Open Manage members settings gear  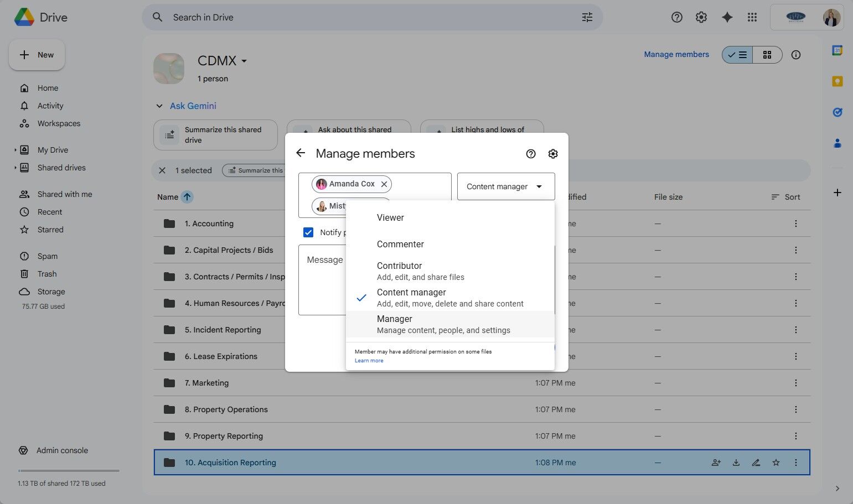[552, 154]
